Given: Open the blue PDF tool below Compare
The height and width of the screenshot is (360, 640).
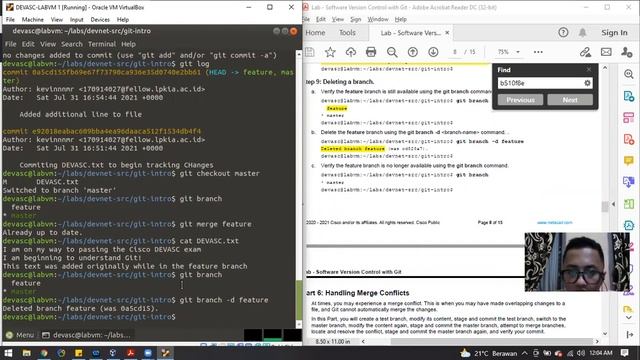Looking at the screenshot, I should pyautogui.click(x=629, y=225).
